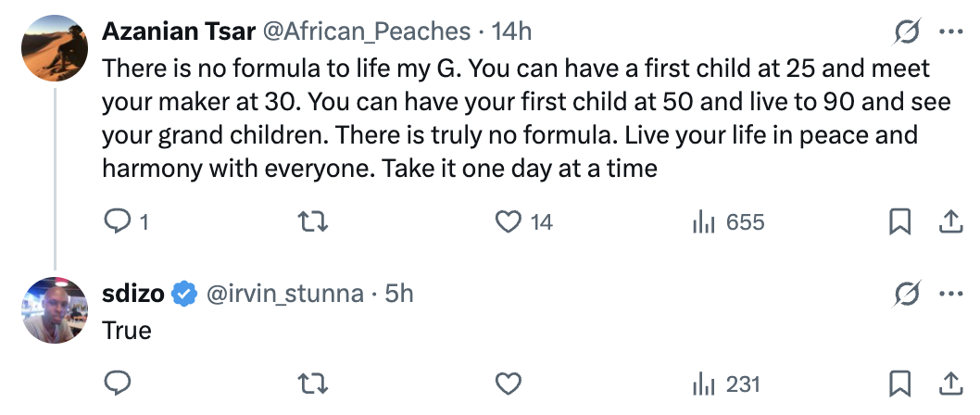Visit @irvin_stunna handle link

pyautogui.click(x=283, y=295)
